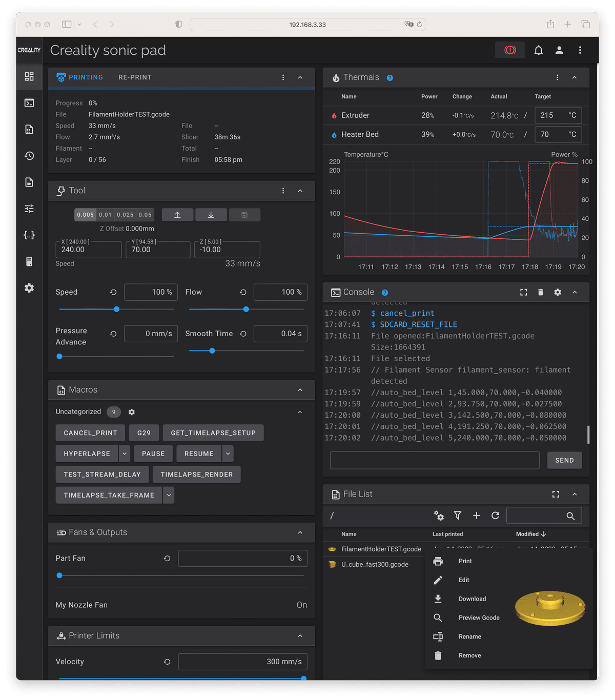Reset the Flow factor value
The height and width of the screenshot is (700, 615).
click(x=243, y=292)
